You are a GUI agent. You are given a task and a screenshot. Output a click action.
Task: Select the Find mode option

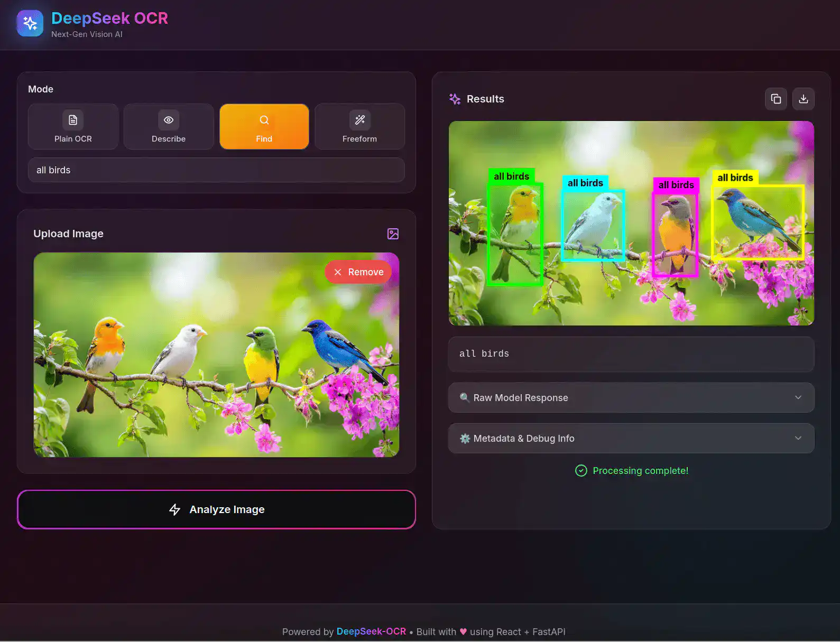264,127
